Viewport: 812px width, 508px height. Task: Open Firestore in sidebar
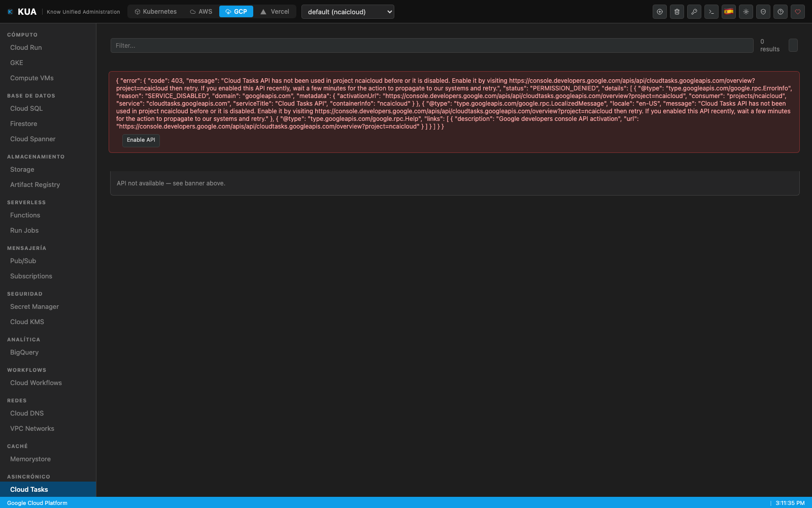[48, 124]
